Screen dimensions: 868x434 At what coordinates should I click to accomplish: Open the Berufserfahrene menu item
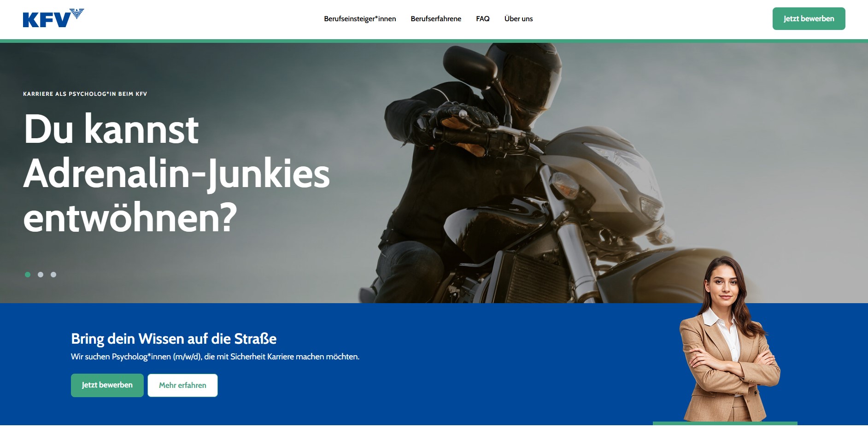436,19
